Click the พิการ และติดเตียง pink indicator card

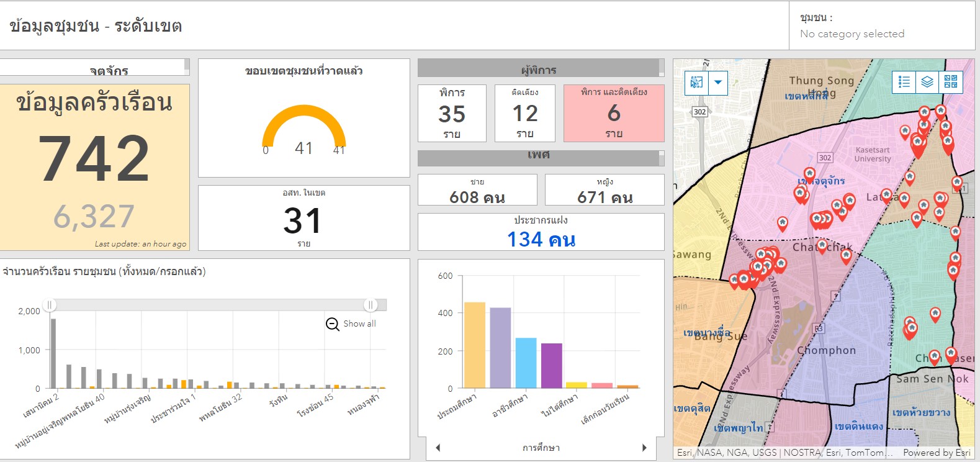613,113
